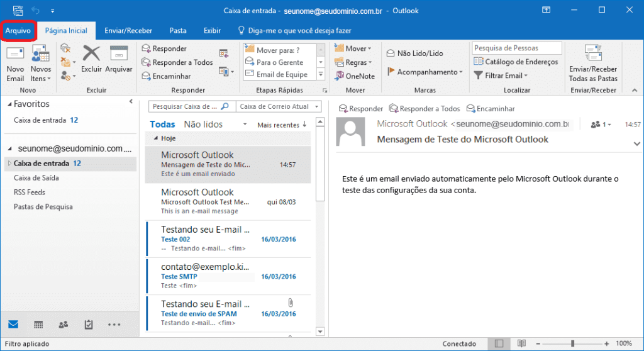Open the Pasta ribbon tab
644x351 pixels.
tap(178, 31)
